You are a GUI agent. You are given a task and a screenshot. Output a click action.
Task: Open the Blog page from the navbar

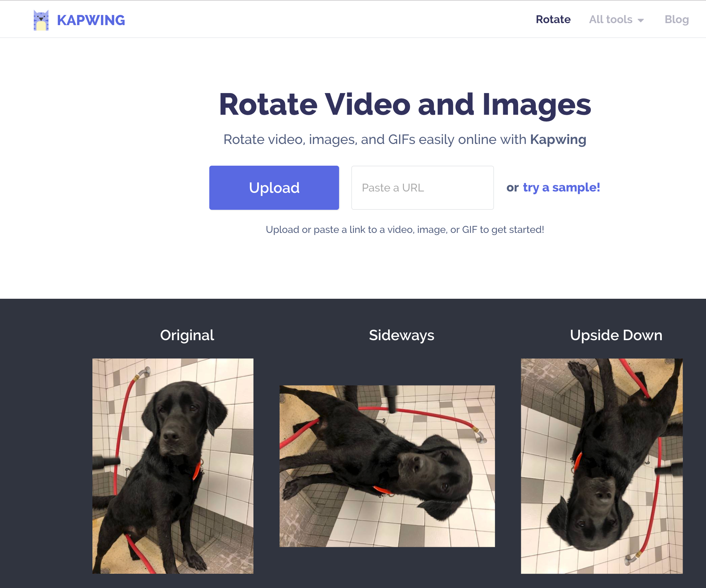676,19
